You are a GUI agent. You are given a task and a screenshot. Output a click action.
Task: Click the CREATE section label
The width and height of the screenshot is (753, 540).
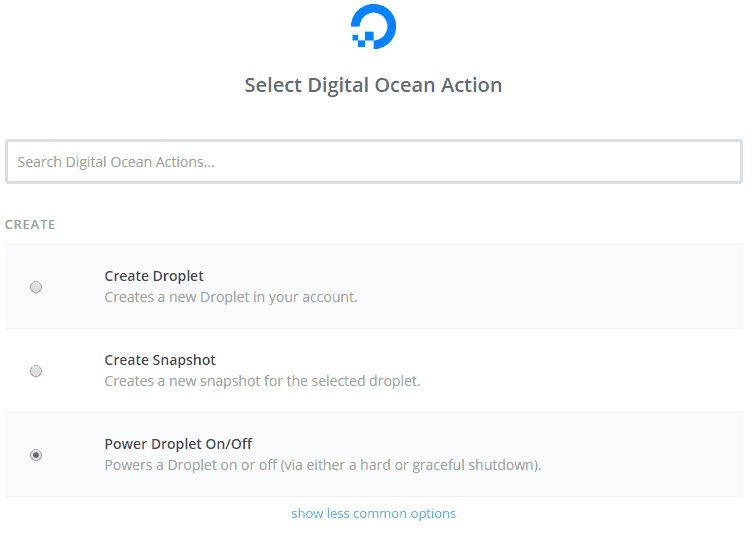click(30, 224)
